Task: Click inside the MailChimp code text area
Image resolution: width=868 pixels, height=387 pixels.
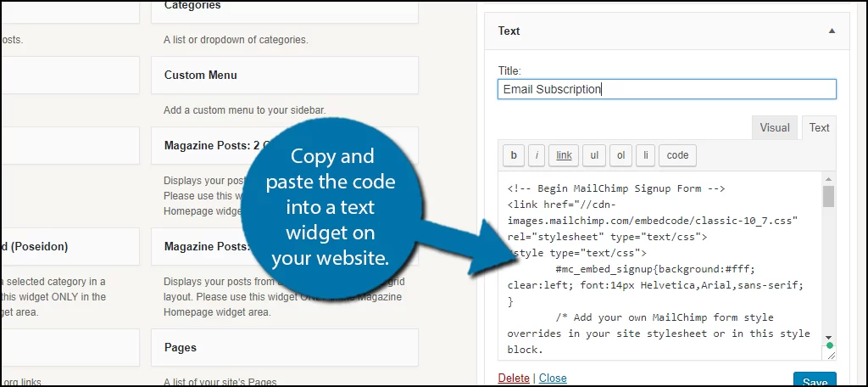Action: tap(659, 266)
